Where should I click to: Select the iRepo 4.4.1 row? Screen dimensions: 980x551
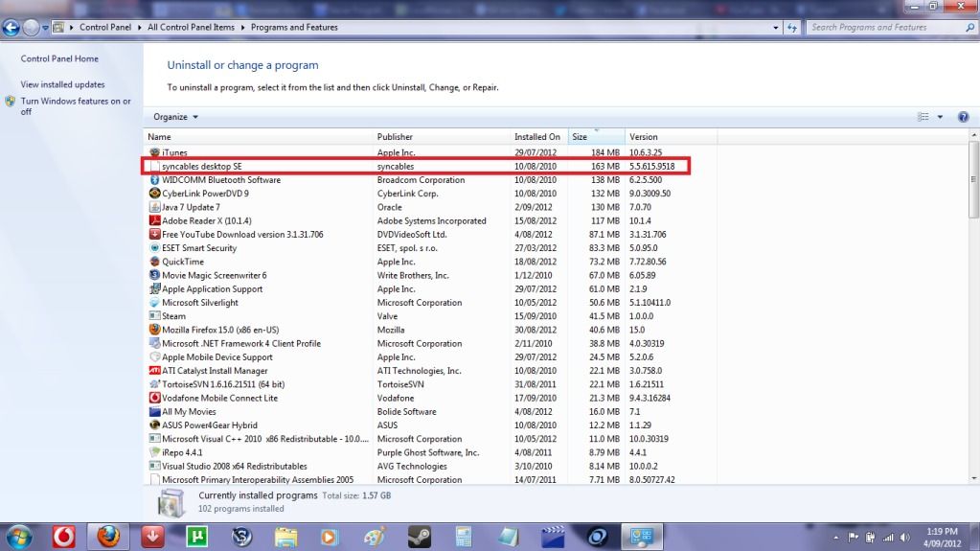point(431,452)
